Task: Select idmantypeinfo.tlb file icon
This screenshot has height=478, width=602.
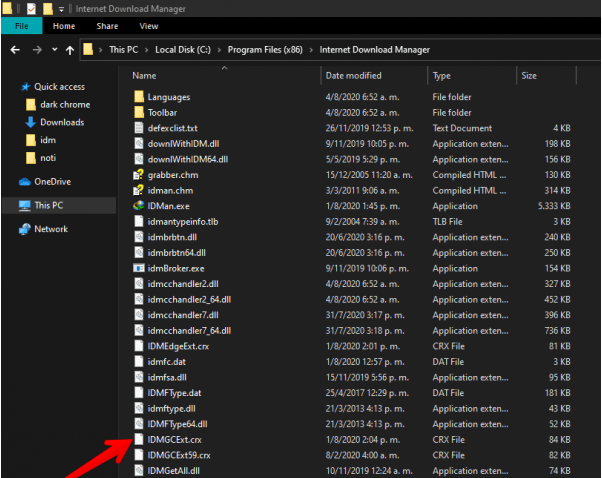Action: click(139, 222)
